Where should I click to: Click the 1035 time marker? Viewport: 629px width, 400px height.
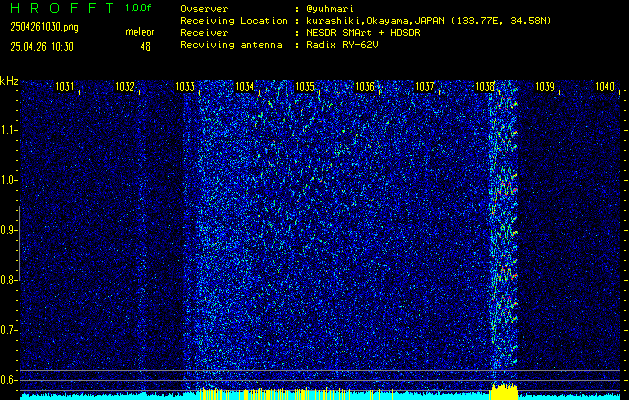(304, 86)
